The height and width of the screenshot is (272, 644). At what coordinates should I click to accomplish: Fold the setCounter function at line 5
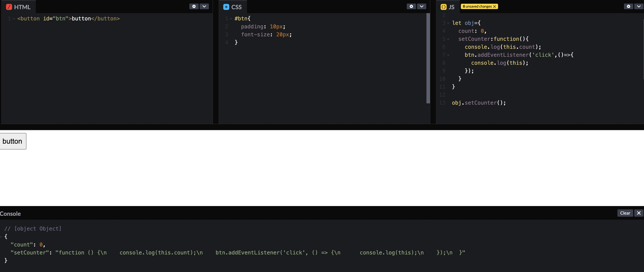pos(448,39)
